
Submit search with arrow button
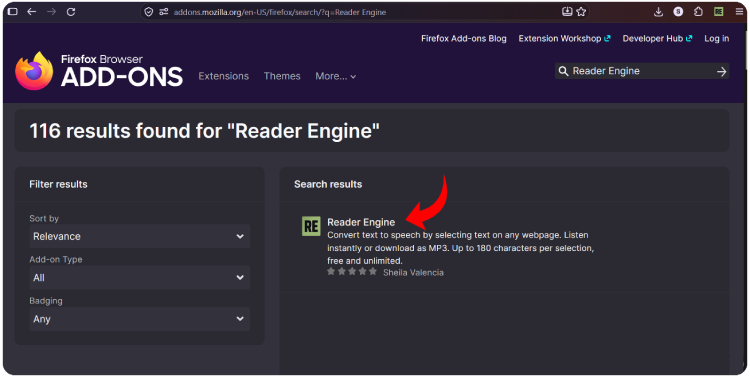tap(721, 71)
